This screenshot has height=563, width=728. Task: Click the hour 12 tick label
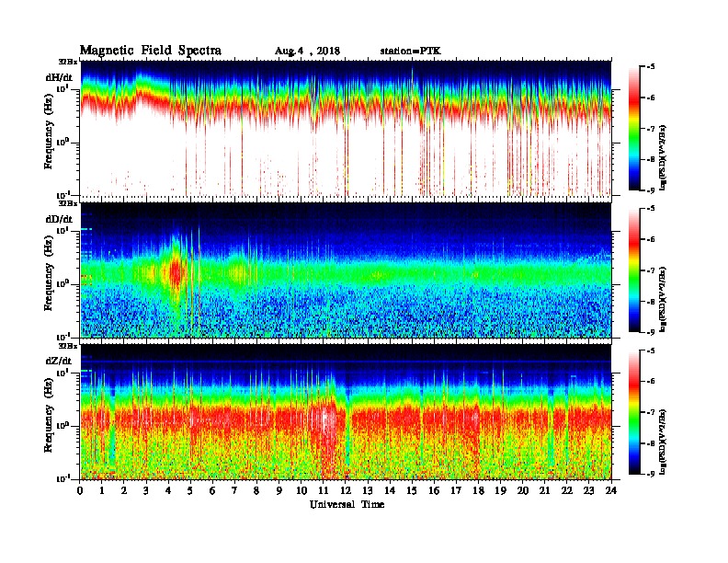click(x=346, y=490)
